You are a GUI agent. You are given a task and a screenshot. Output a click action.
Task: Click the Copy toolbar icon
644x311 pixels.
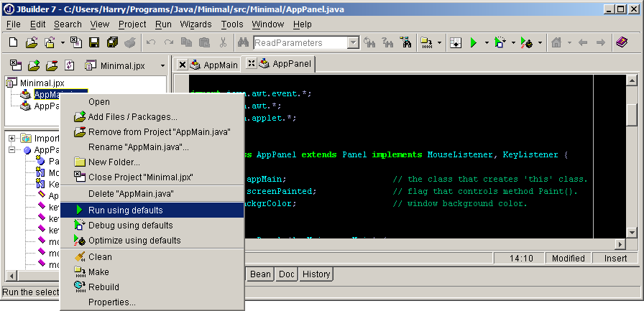(186, 42)
